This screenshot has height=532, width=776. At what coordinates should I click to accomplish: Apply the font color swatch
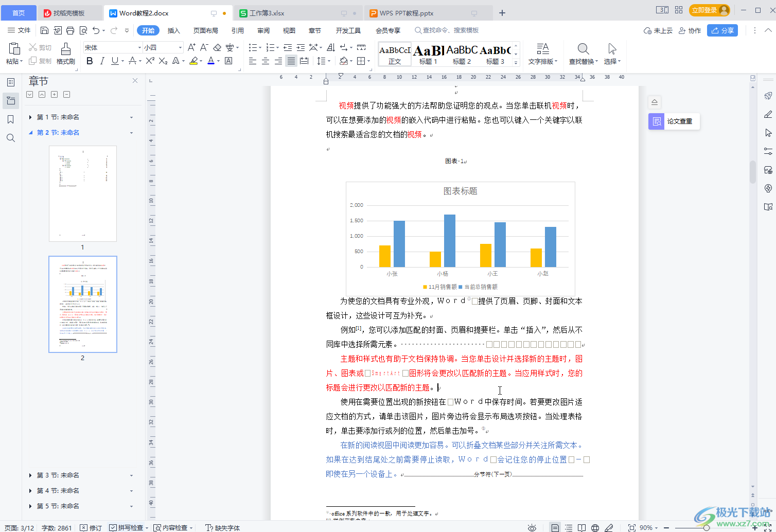coord(210,61)
